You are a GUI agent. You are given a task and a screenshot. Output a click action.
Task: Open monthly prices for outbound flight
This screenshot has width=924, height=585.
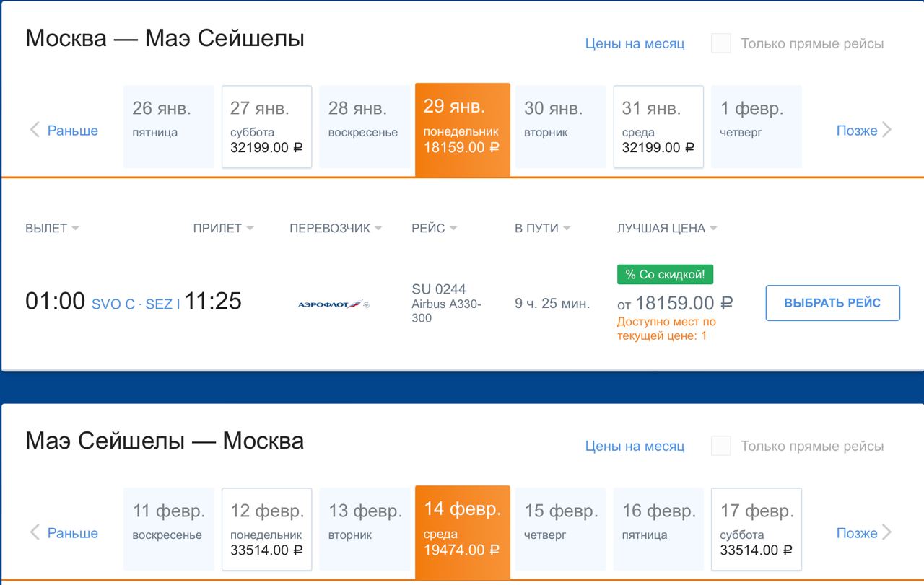[635, 43]
